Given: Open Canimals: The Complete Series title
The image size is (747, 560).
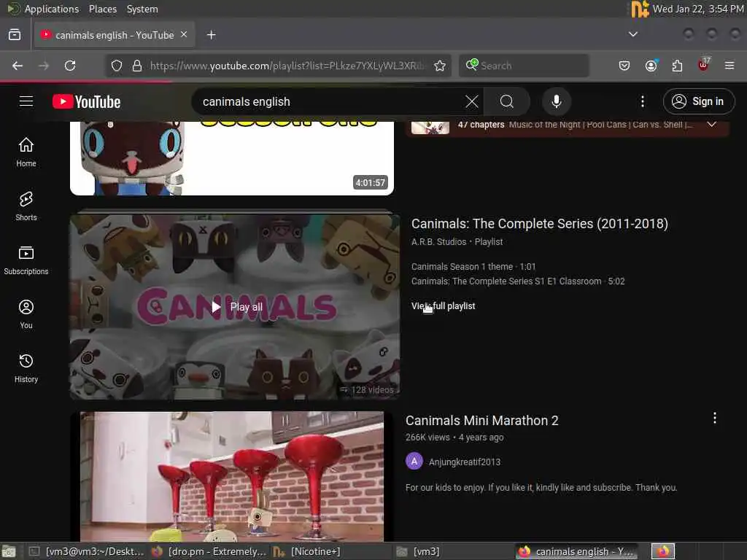Looking at the screenshot, I should pyautogui.click(x=539, y=224).
